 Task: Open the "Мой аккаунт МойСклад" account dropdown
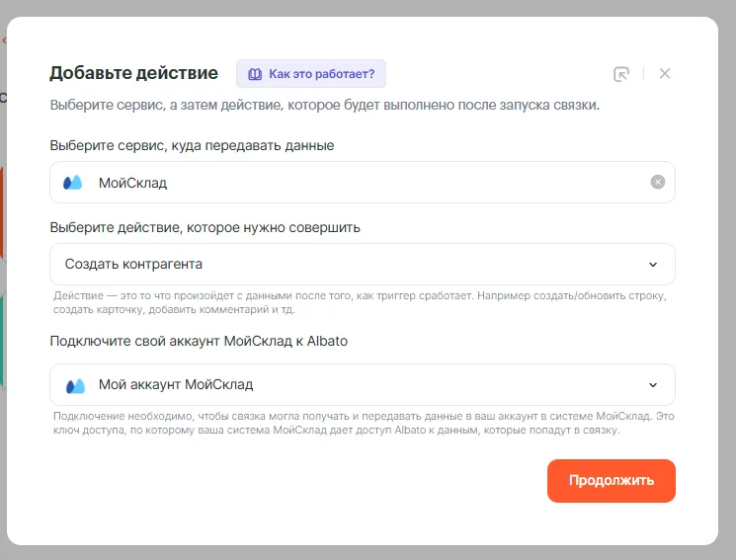pyautogui.click(x=356, y=384)
